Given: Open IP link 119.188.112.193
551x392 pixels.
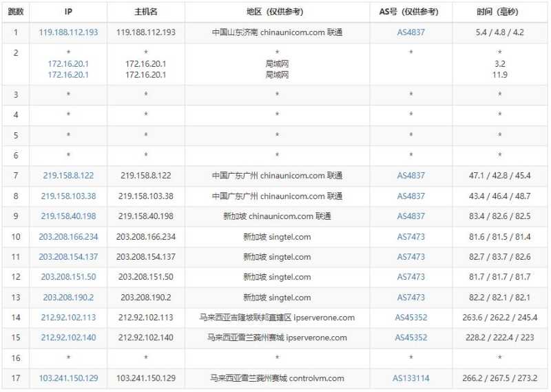Looking at the screenshot, I should [68, 32].
